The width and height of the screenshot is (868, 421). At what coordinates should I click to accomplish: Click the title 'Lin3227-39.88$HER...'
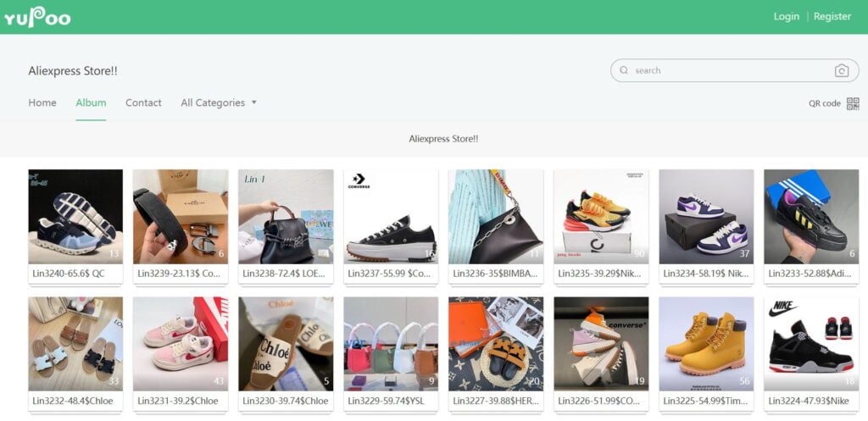coord(496,401)
